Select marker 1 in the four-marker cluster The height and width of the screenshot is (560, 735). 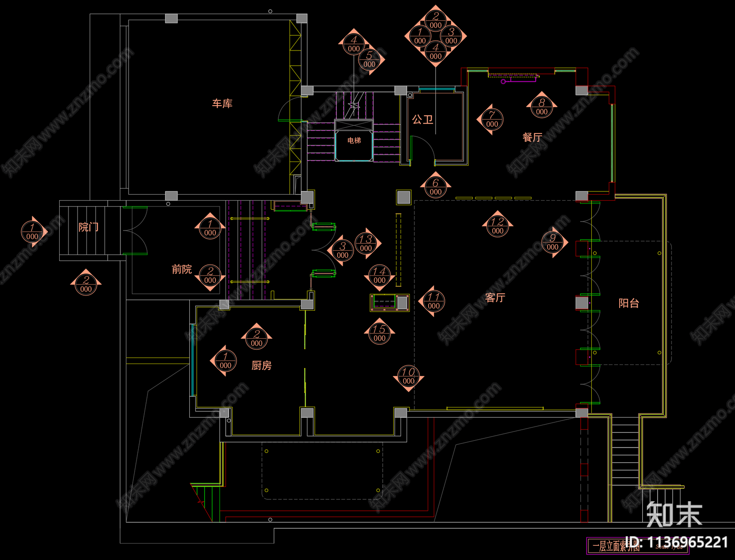coord(418,35)
